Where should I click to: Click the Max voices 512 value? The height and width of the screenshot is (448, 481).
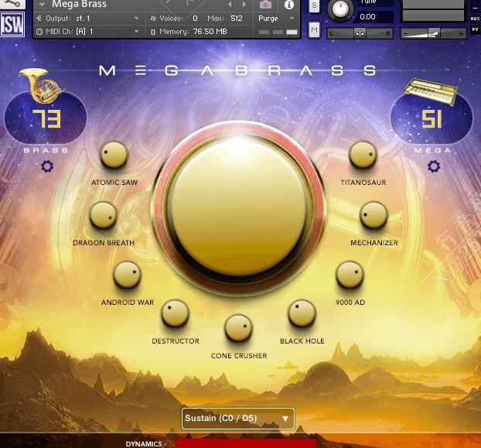(237, 19)
